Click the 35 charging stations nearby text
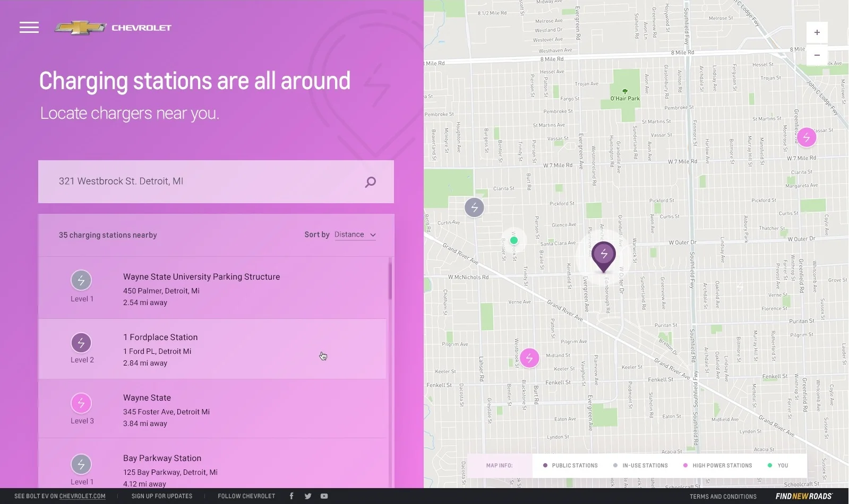The height and width of the screenshot is (504, 849). [108, 235]
